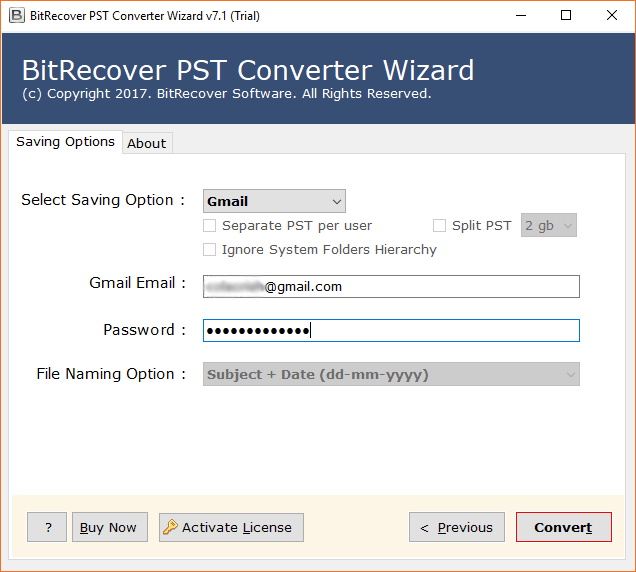Maximize the PST Converter Wizard window
The height and width of the screenshot is (572, 636).
(566, 15)
